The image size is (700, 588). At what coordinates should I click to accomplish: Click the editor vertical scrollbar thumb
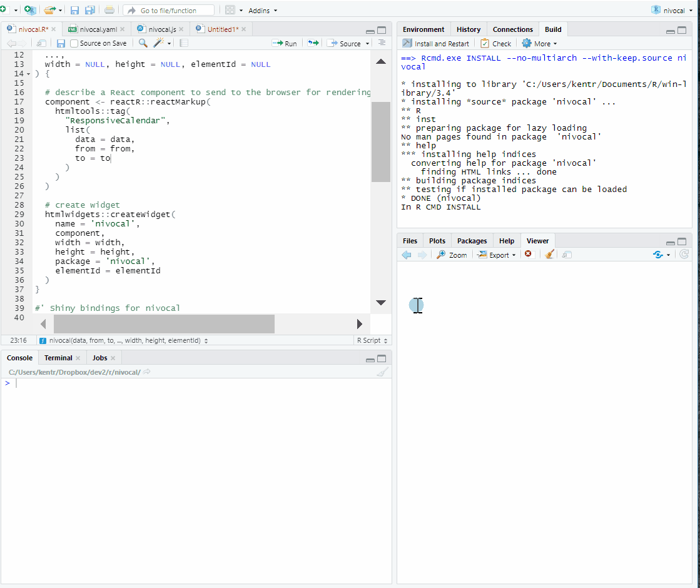click(381, 142)
